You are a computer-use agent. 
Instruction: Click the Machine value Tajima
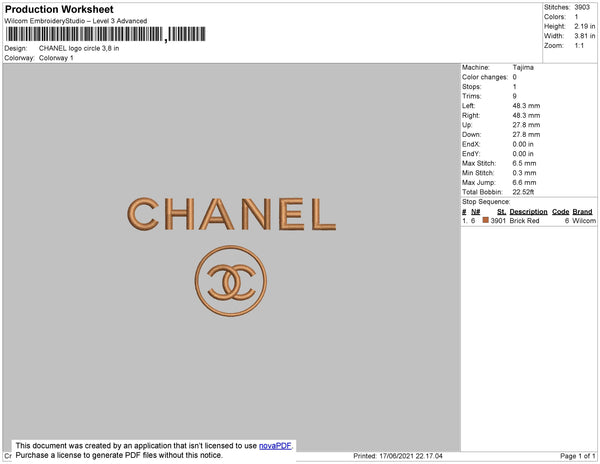click(523, 67)
